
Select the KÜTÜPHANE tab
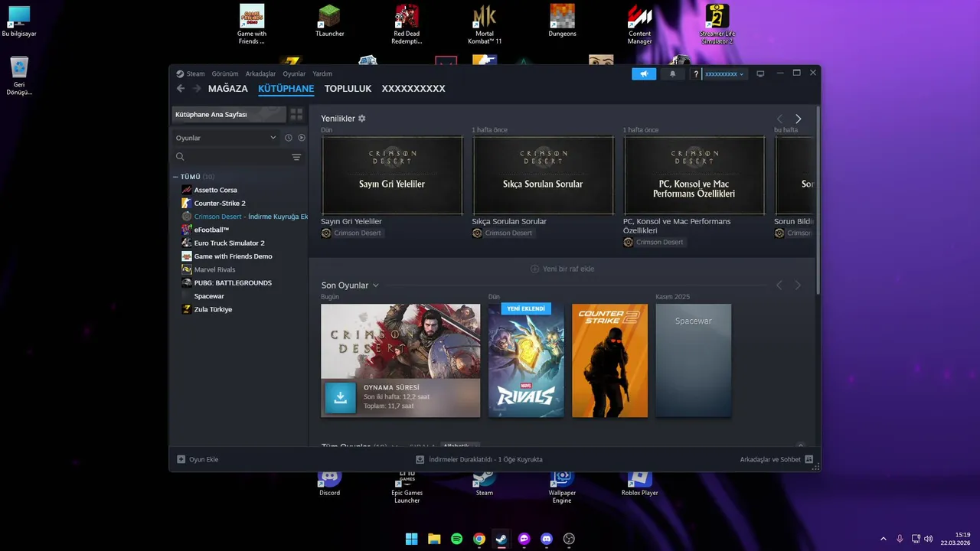coord(286,89)
